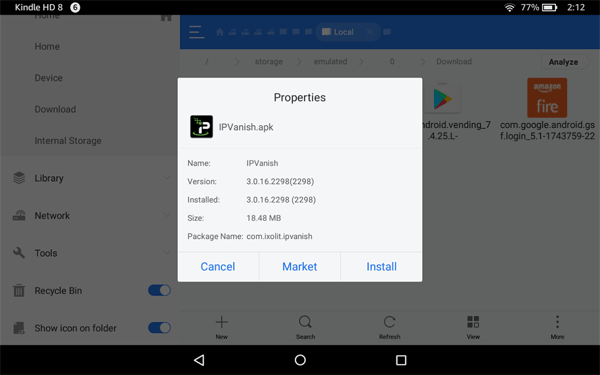Toggle the Recycle Bin switch

(159, 290)
